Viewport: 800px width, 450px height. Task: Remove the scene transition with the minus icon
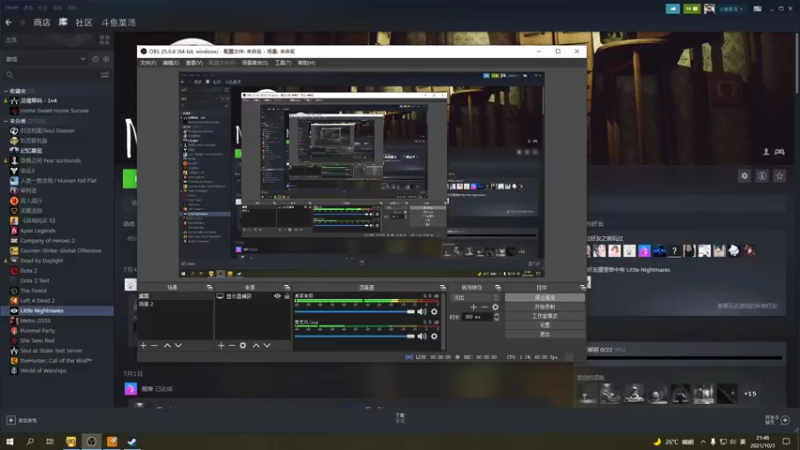(x=484, y=307)
